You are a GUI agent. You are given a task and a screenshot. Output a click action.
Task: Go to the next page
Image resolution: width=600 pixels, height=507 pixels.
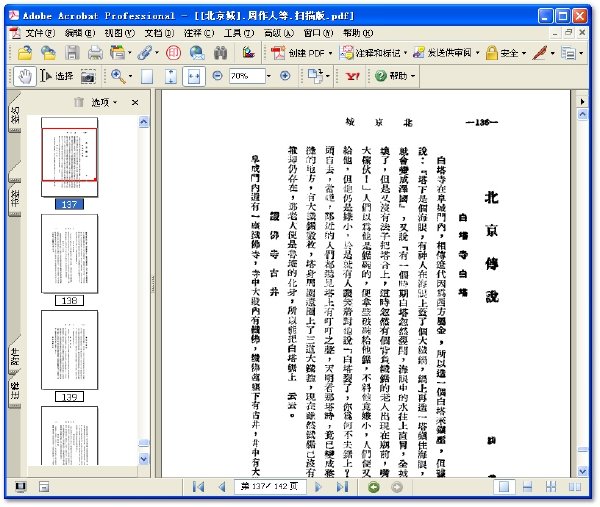(x=318, y=487)
